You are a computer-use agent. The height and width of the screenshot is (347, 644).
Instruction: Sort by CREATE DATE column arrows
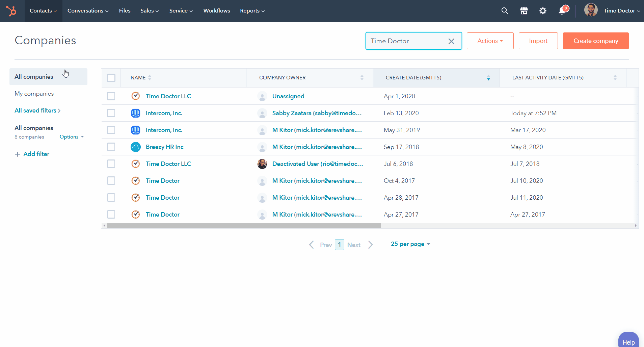pyautogui.click(x=488, y=77)
